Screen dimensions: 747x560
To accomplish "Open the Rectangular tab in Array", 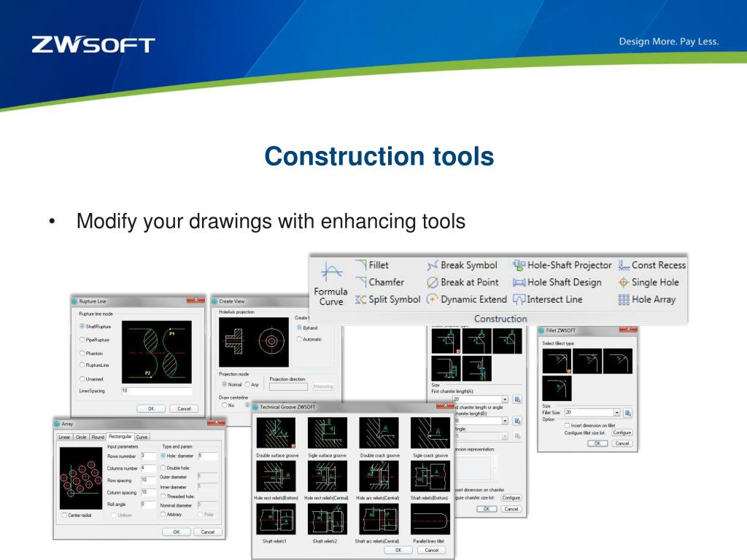I will point(120,436).
